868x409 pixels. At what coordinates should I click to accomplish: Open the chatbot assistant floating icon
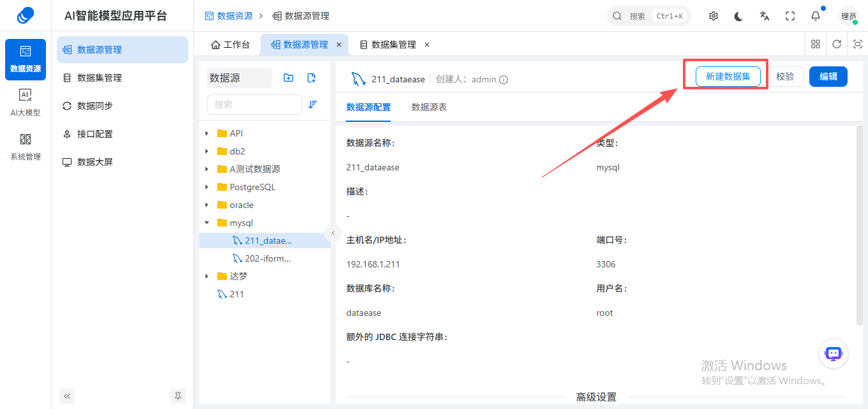[x=834, y=353]
